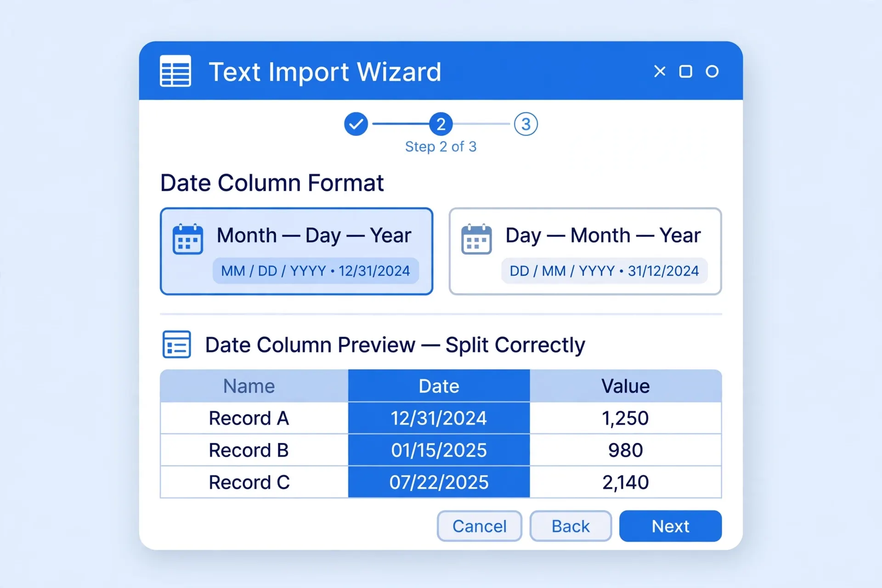
Task: Select the Name column header
Action: click(x=254, y=386)
